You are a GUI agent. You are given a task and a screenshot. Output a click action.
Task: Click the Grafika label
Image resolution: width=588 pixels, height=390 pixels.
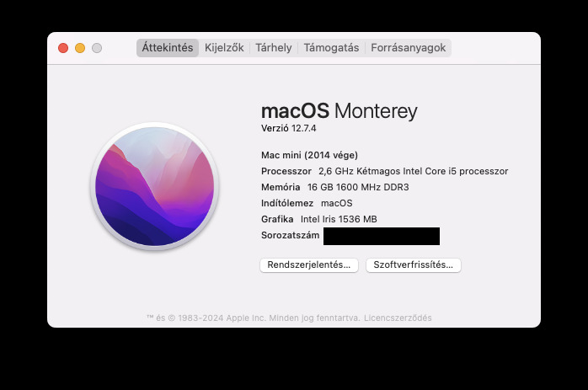pos(277,219)
